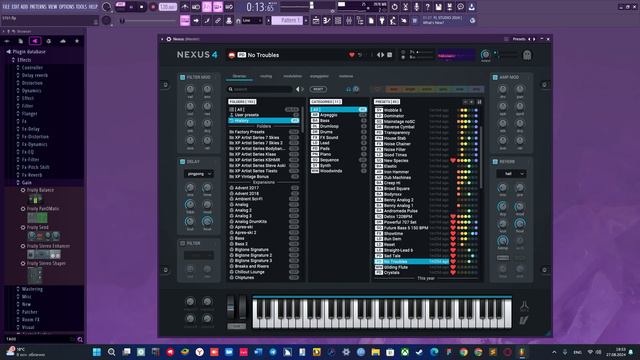
Task: Select Factory Presets folder
Action: [264, 132]
